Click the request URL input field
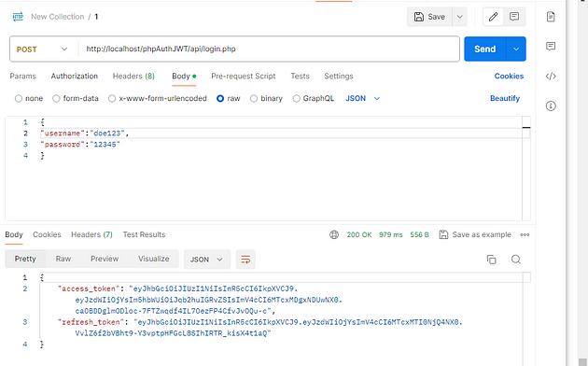588x366 pixels. pos(269,49)
